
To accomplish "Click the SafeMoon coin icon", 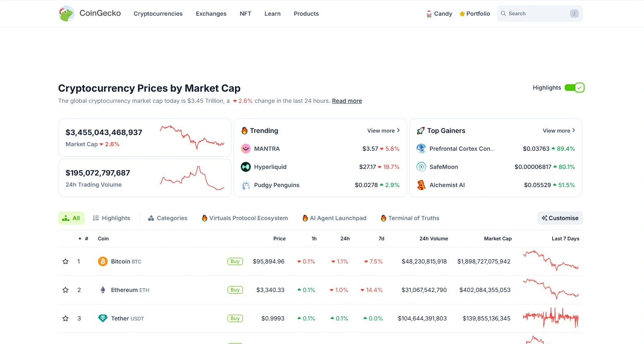I will click(421, 167).
